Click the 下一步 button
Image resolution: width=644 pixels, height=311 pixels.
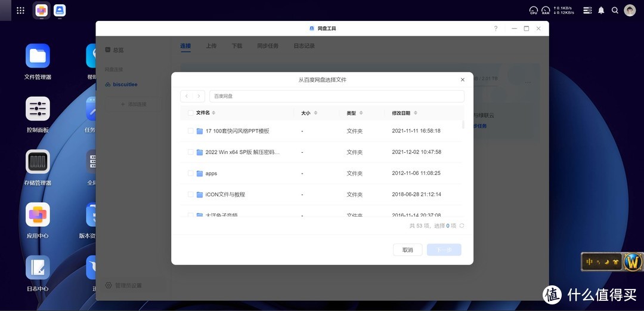pyautogui.click(x=444, y=250)
